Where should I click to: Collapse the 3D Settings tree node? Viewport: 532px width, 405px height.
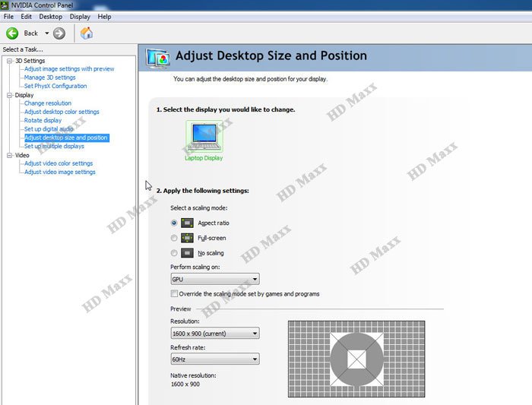(x=10, y=61)
